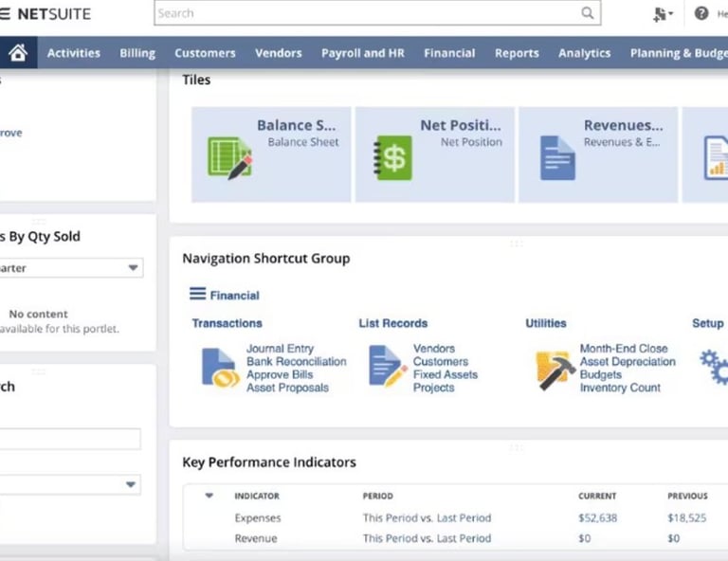728x561 pixels.
Task: Open the Billing menu
Action: click(137, 53)
